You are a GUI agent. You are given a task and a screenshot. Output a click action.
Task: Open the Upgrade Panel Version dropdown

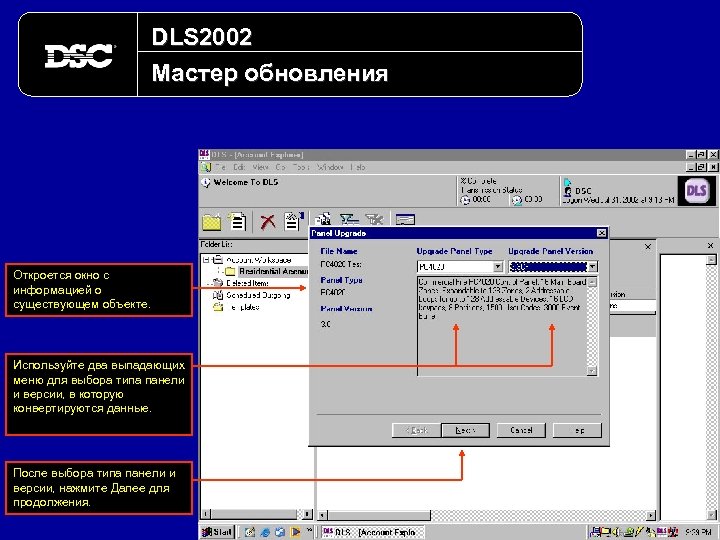[593, 267]
